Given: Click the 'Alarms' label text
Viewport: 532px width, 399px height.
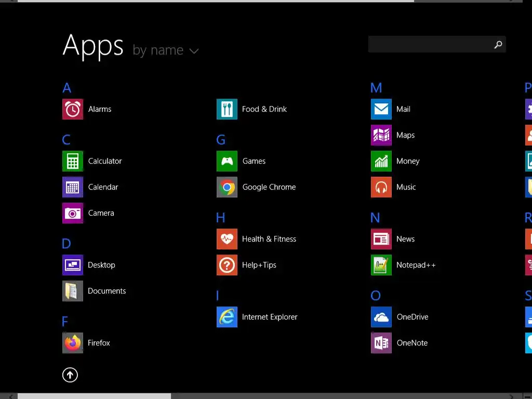Looking at the screenshot, I should (100, 109).
